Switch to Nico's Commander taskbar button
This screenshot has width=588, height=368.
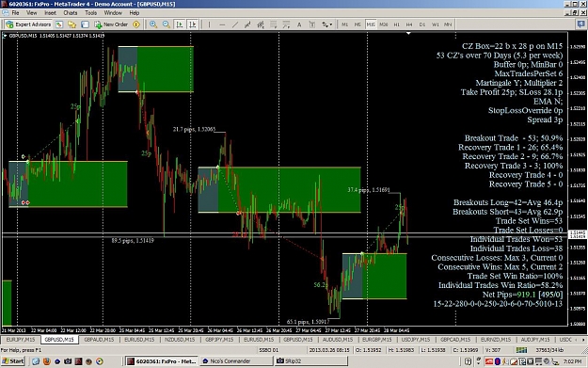pyautogui.click(x=237, y=360)
